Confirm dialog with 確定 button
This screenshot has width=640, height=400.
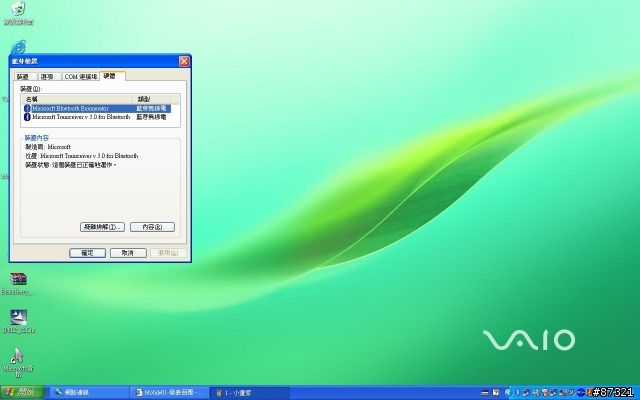point(87,253)
